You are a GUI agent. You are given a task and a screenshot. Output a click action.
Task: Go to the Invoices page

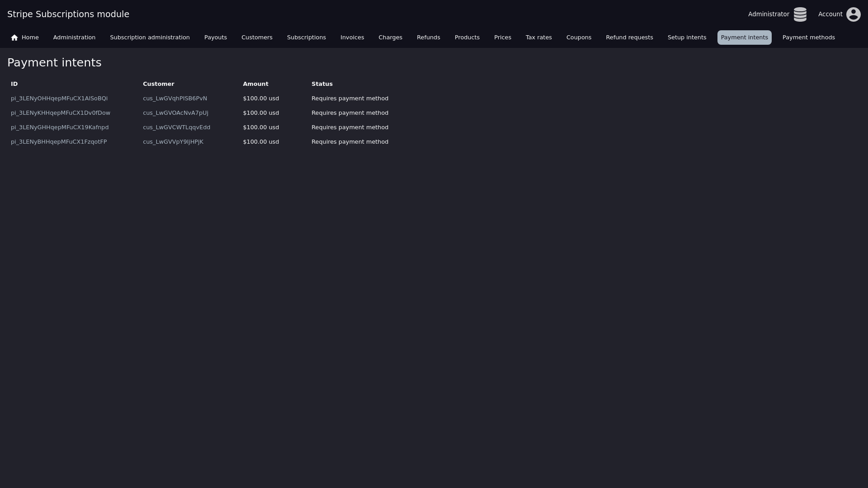pyautogui.click(x=352, y=38)
